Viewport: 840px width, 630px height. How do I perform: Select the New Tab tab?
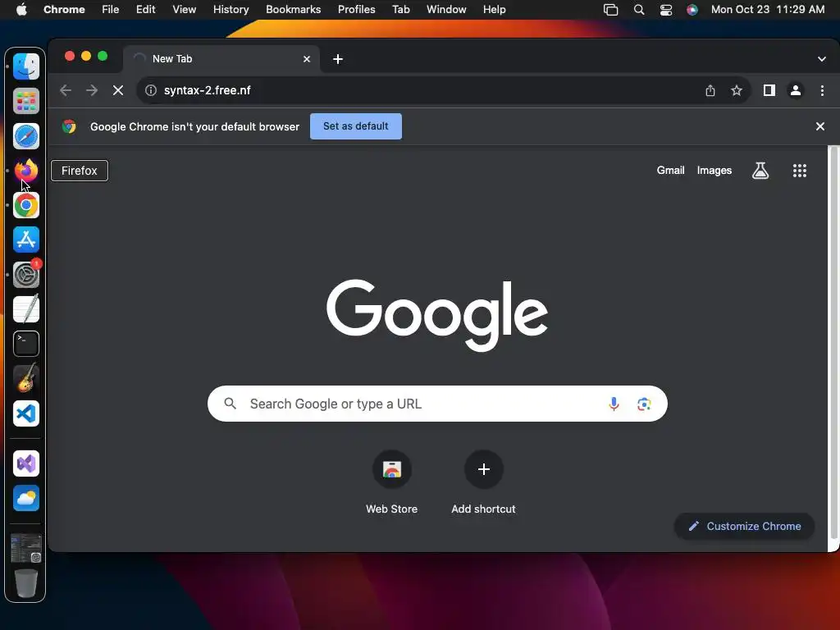coord(221,59)
